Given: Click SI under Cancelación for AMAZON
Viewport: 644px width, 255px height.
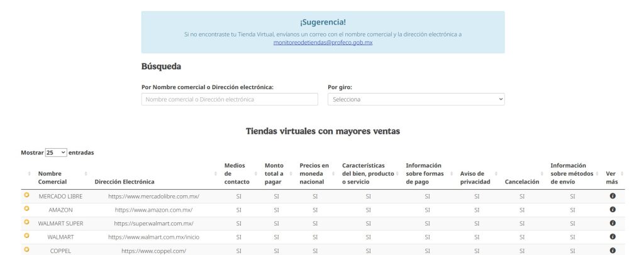Looking at the screenshot, I should pyautogui.click(x=521, y=210).
